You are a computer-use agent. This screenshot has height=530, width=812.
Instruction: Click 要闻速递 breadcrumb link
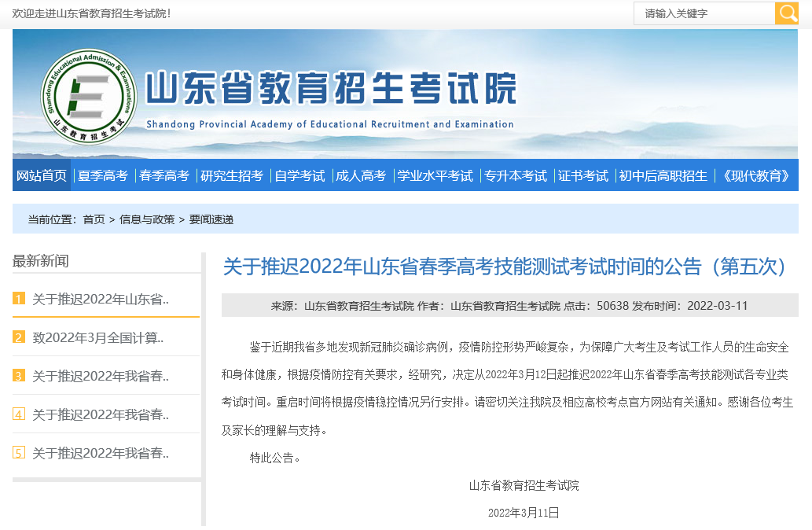[211, 219]
